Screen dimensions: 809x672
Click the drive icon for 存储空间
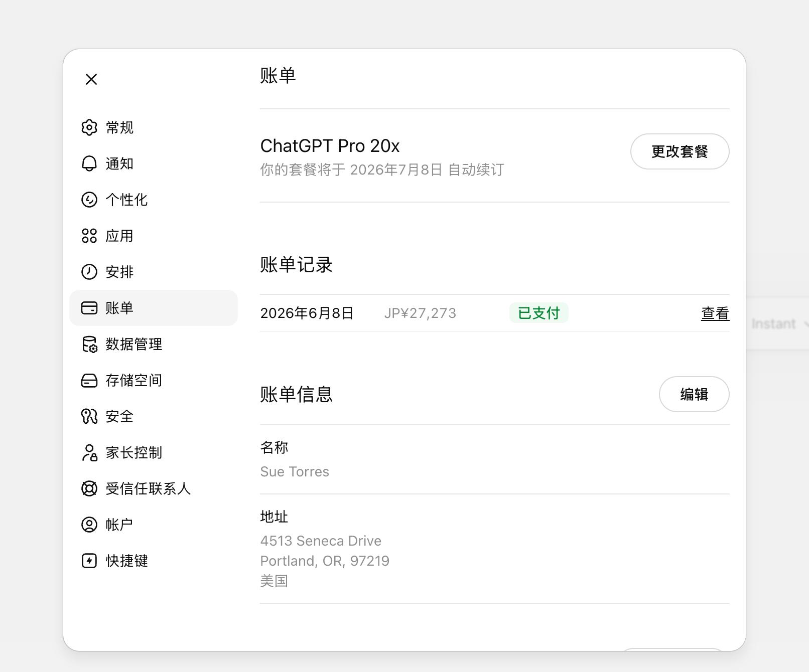point(89,380)
